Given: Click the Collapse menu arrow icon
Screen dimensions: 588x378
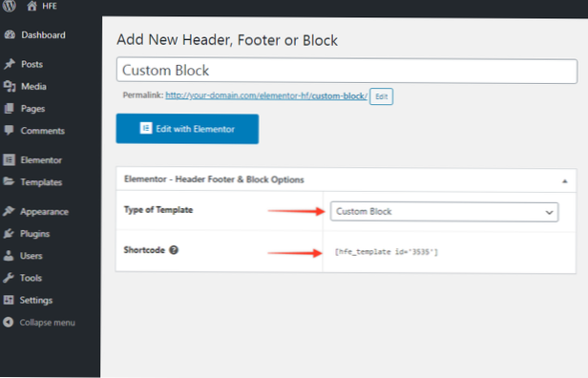Looking at the screenshot, I should point(8,322).
